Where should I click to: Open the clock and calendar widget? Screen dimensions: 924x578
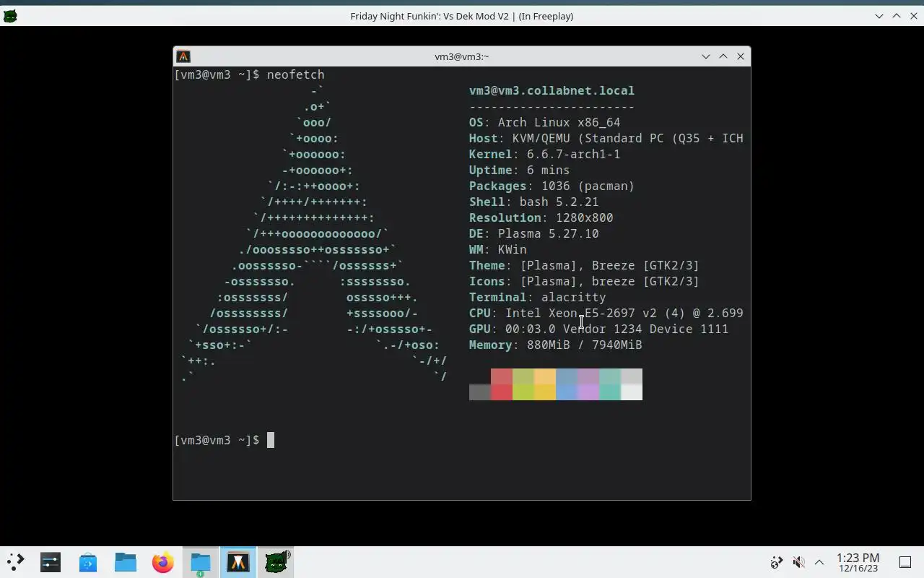click(x=858, y=562)
